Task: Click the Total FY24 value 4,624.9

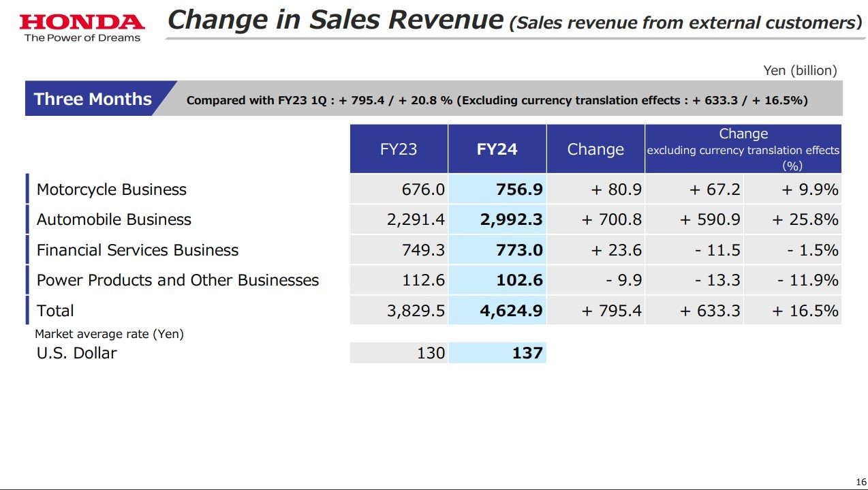Action: [511, 311]
